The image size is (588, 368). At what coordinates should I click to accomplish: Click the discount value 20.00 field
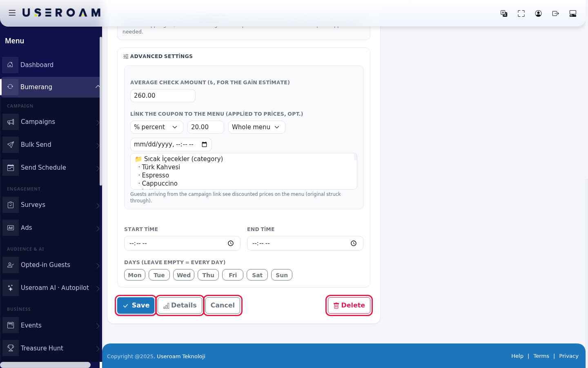(x=206, y=127)
